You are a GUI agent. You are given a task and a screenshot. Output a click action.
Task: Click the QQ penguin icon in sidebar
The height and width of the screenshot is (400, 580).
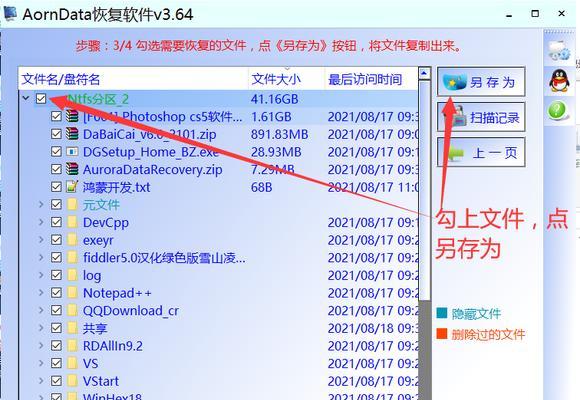(x=559, y=81)
